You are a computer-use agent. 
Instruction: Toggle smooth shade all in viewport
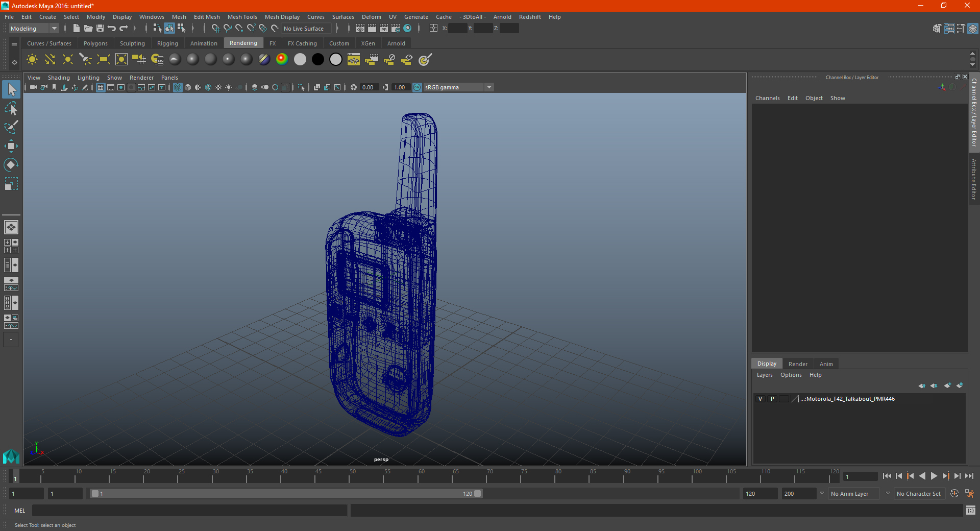pos(188,87)
